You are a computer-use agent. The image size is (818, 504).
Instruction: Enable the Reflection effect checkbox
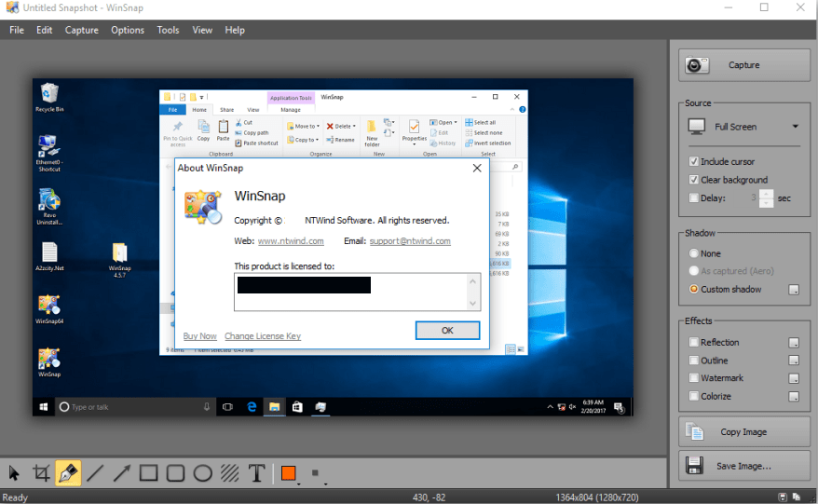pyautogui.click(x=694, y=342)
